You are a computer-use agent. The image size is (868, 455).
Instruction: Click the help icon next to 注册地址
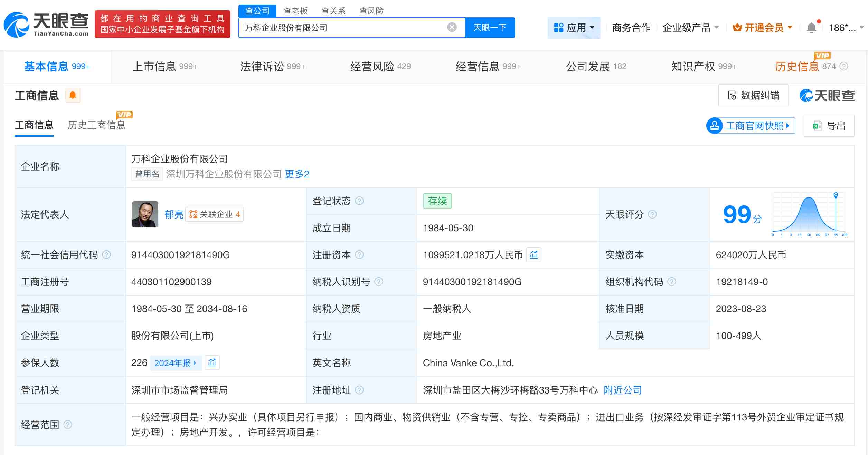point(359,390)
